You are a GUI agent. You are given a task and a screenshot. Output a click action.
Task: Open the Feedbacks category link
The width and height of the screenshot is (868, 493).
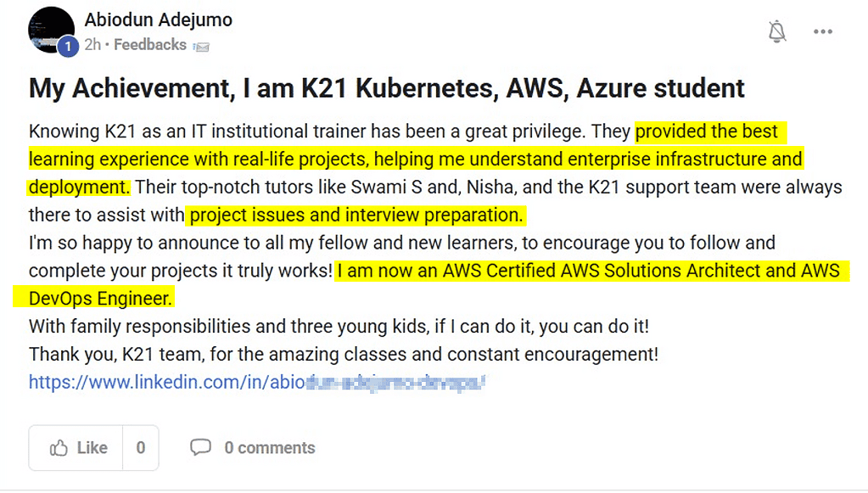150,45
